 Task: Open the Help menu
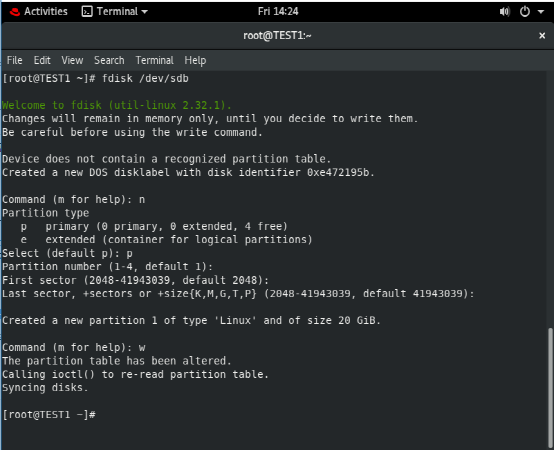coord(195,60)
